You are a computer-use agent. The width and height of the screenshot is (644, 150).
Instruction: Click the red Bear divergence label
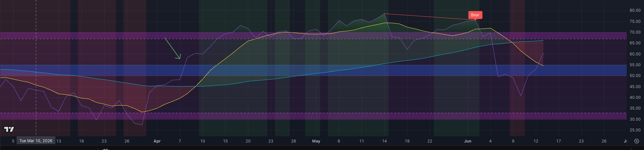pos(475,15)
